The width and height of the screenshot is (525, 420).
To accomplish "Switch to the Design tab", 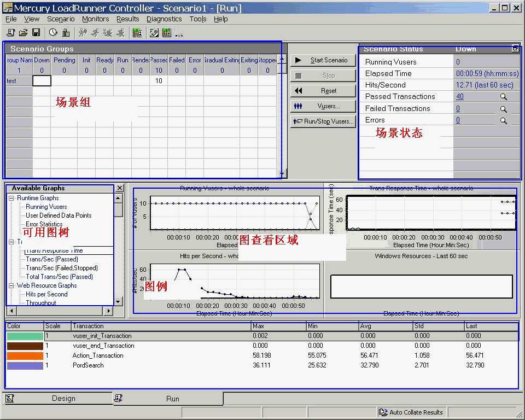I will click(x=59, y=398).
